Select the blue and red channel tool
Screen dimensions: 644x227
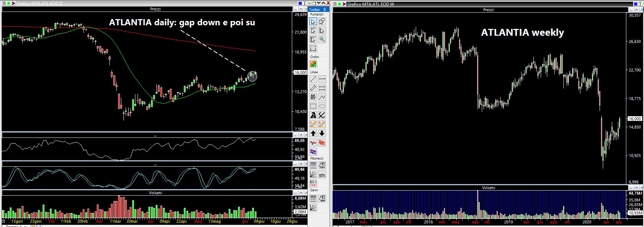coord(313,152)
